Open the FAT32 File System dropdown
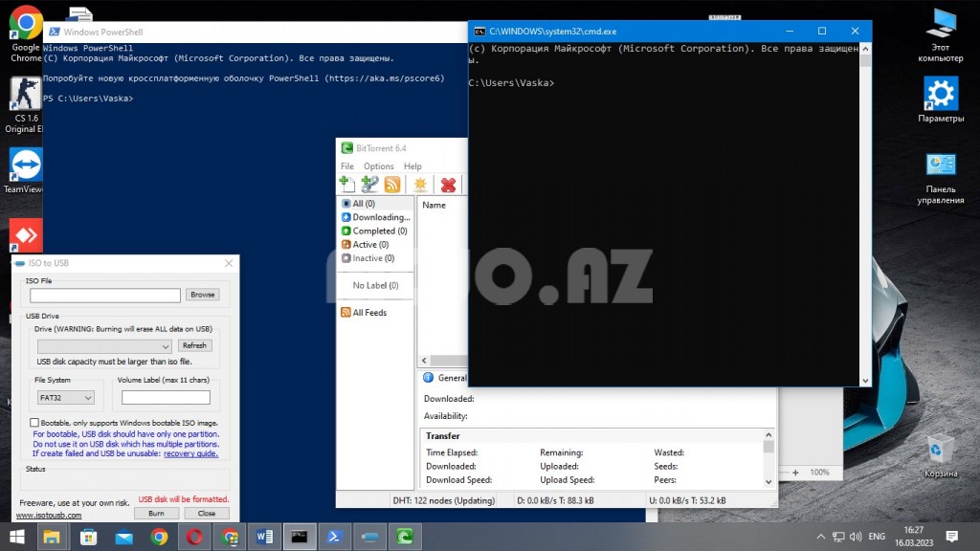Screen dimensions: 980x551 (64, 397)
